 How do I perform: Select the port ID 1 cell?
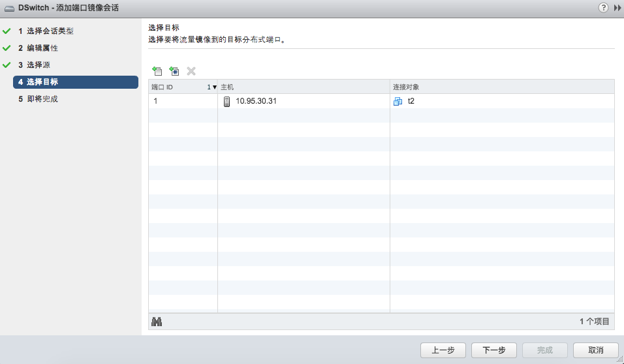(183, 101)
